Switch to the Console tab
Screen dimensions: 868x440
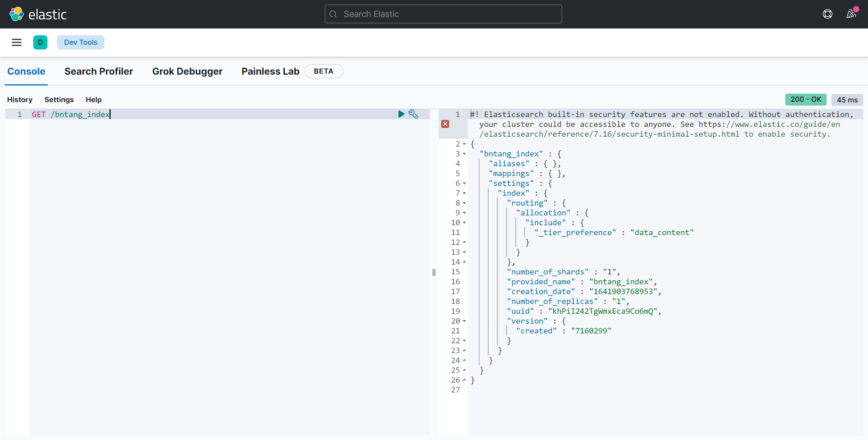[26, 71]
